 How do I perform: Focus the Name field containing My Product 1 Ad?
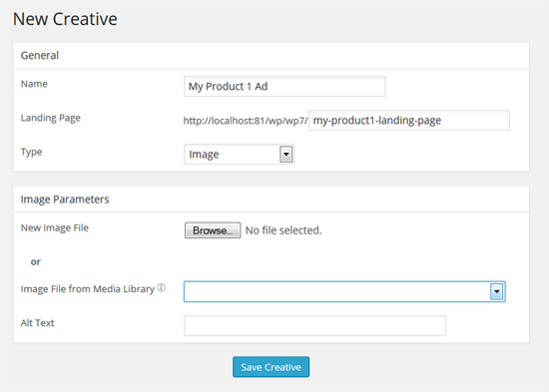point(284,86)
